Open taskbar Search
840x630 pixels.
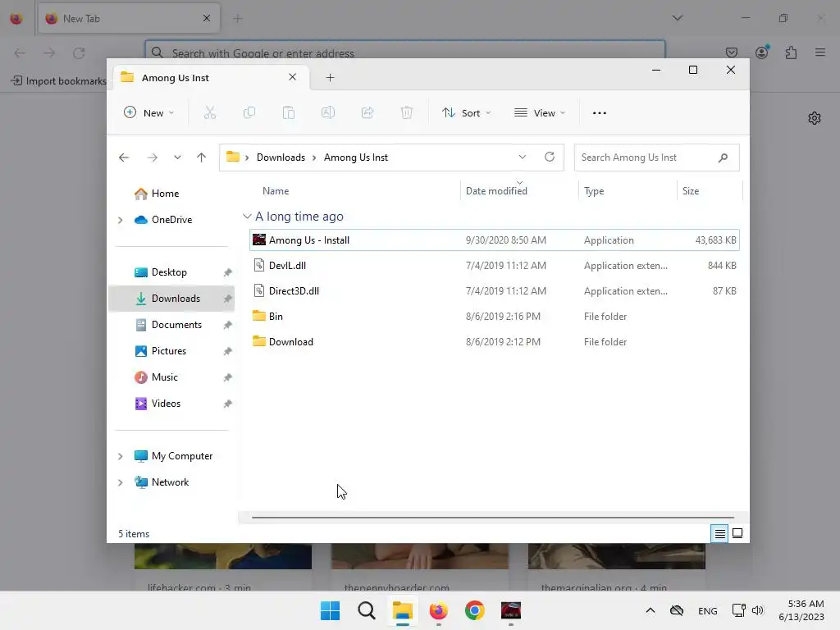[367, 610]
